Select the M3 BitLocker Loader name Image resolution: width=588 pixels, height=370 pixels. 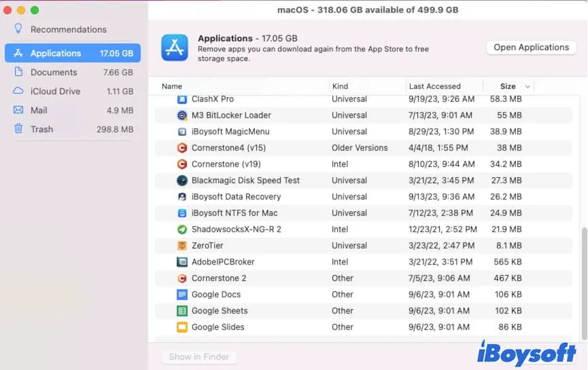pyautogui.click(x=231, y=115)
